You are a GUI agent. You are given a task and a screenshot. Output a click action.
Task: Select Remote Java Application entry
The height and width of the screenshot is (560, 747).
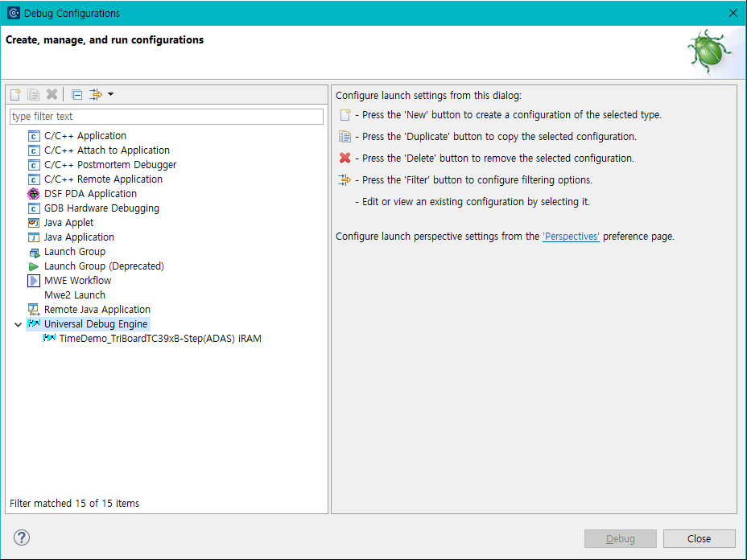97,310
